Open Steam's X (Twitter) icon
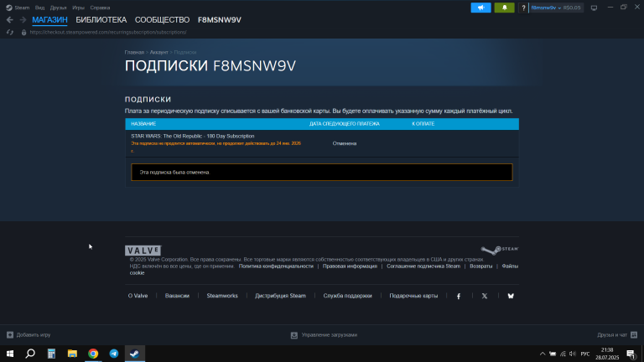 coord(485,296)
